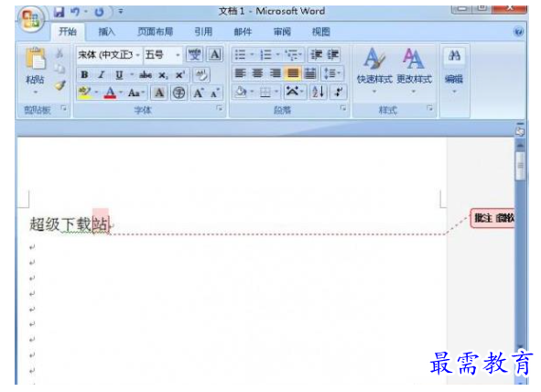Clear formatting with eraser icon
Image resolution: width=541 pixels, height=392 pixels.
click(201, 75)
